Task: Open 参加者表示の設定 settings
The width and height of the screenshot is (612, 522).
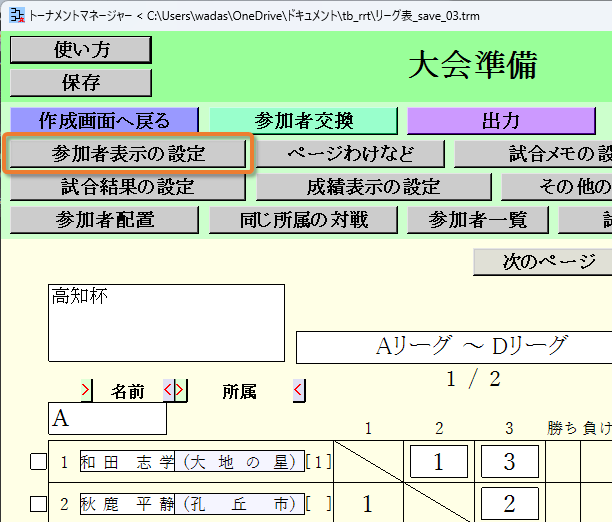Action: point(128,153)
